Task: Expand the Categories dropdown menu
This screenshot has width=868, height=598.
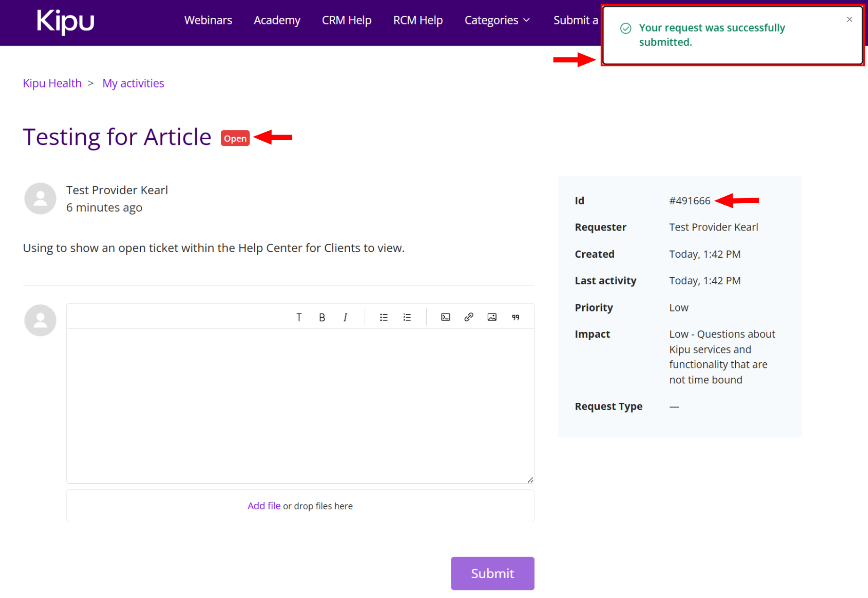Action: tap(497, 20)
